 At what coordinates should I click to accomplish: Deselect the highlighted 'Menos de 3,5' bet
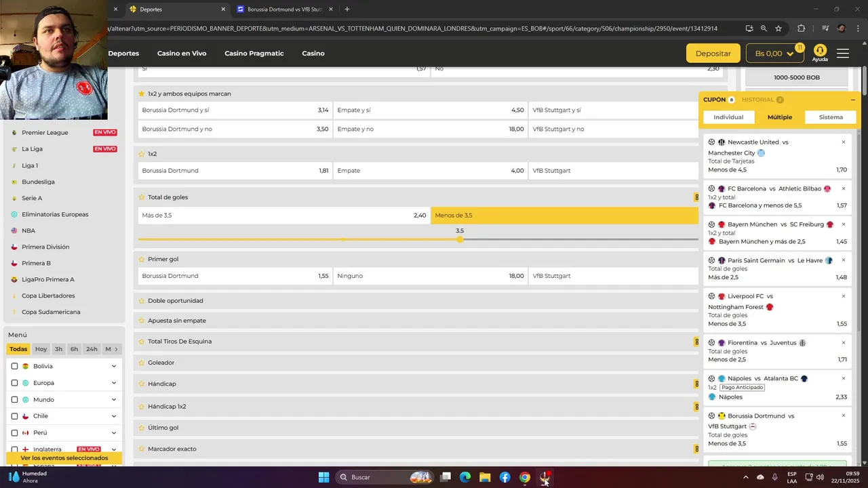[x=565, y=216]
